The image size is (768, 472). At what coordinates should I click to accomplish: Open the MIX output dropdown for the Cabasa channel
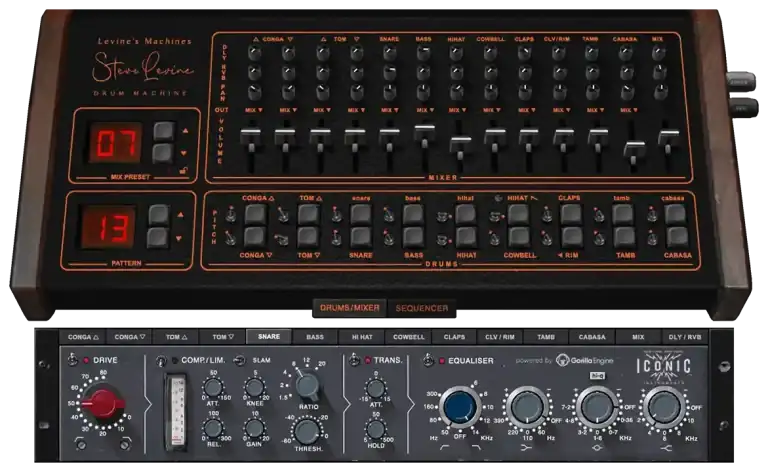point(628,110)
